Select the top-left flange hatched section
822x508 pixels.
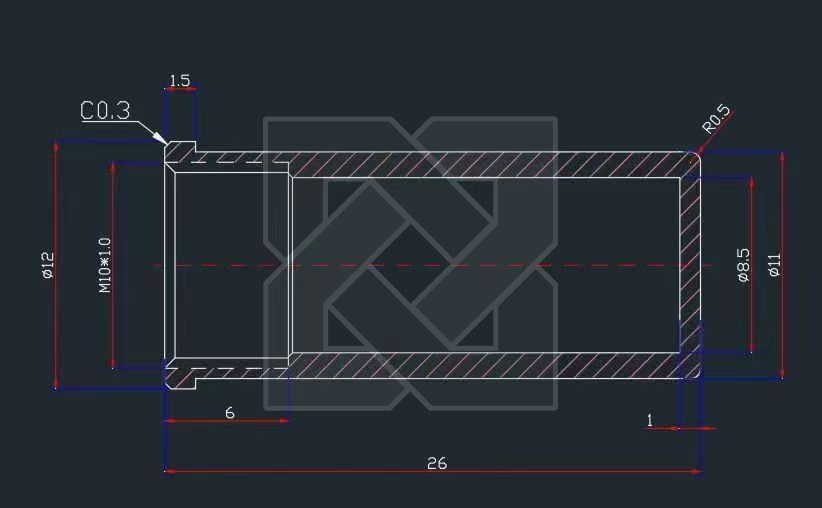click(x=179, y=152)
